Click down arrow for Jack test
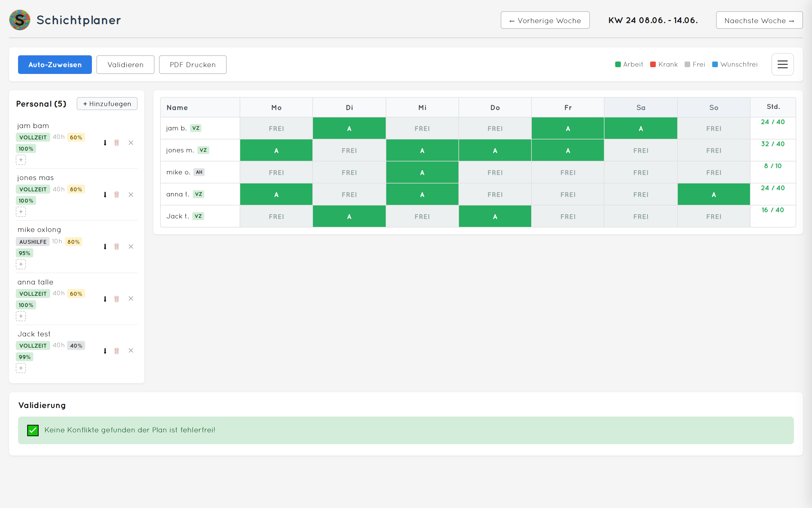 point(105,351)
